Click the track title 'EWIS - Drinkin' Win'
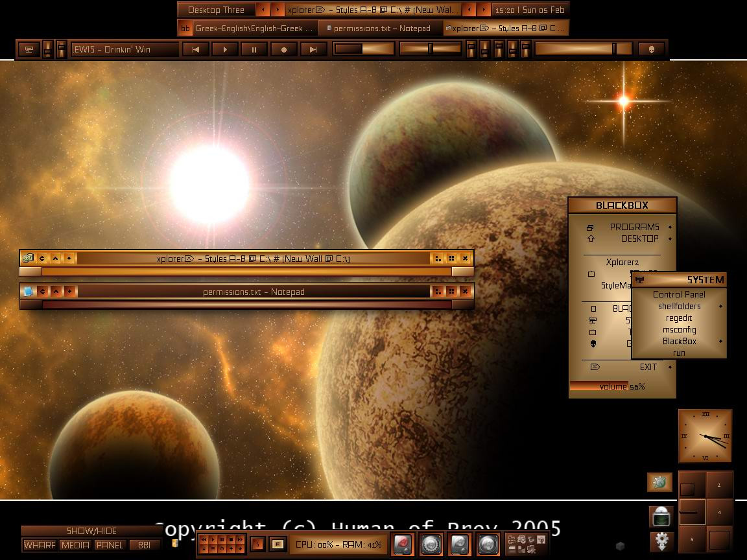The height and width of the screenshot is (560, 747). coord(124,49)
